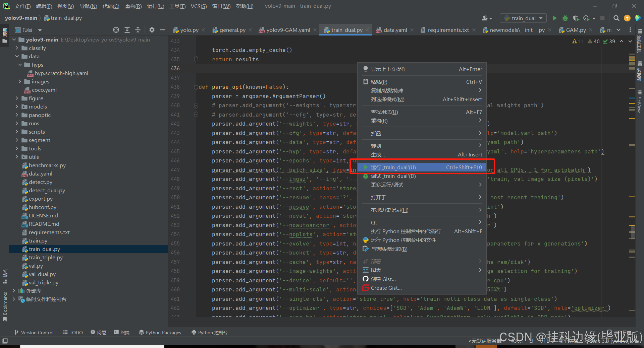Select 调试 'train_dual'(D) in context menu

422,176
